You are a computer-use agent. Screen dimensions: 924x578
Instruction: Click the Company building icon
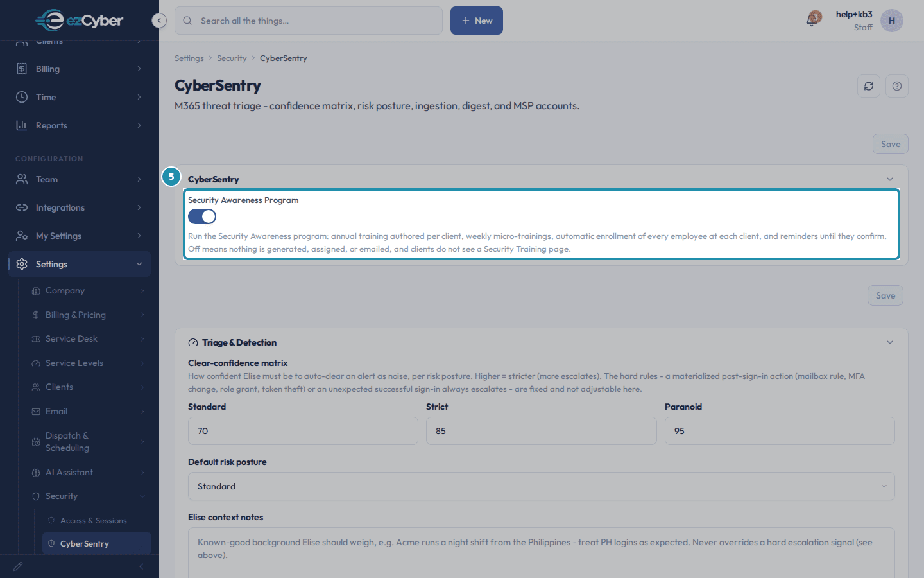tap(36, 291)
